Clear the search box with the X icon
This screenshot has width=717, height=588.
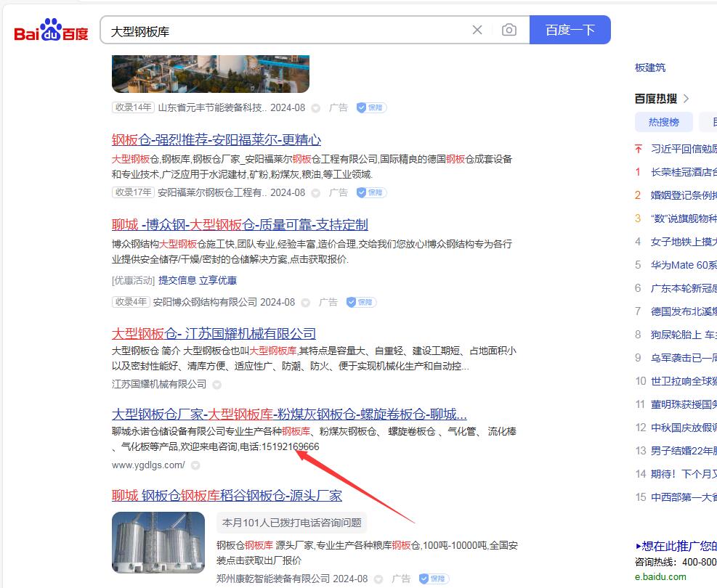[x=477, y=30]
